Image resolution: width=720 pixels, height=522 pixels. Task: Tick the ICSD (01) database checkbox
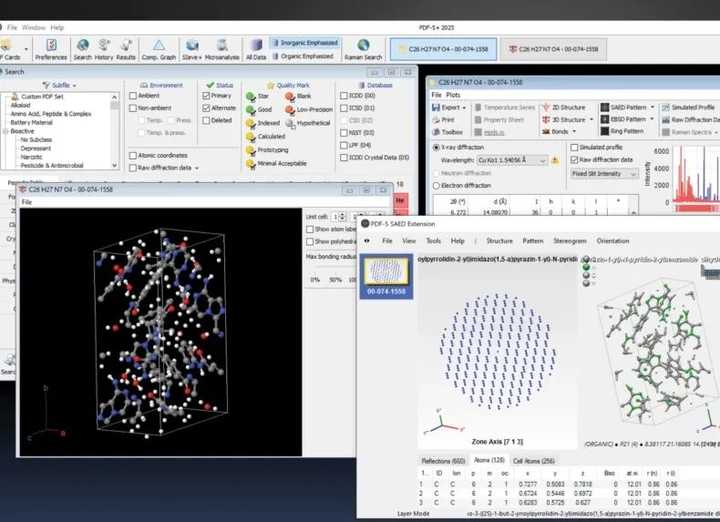pyautogui.click(x=343, y=108)
